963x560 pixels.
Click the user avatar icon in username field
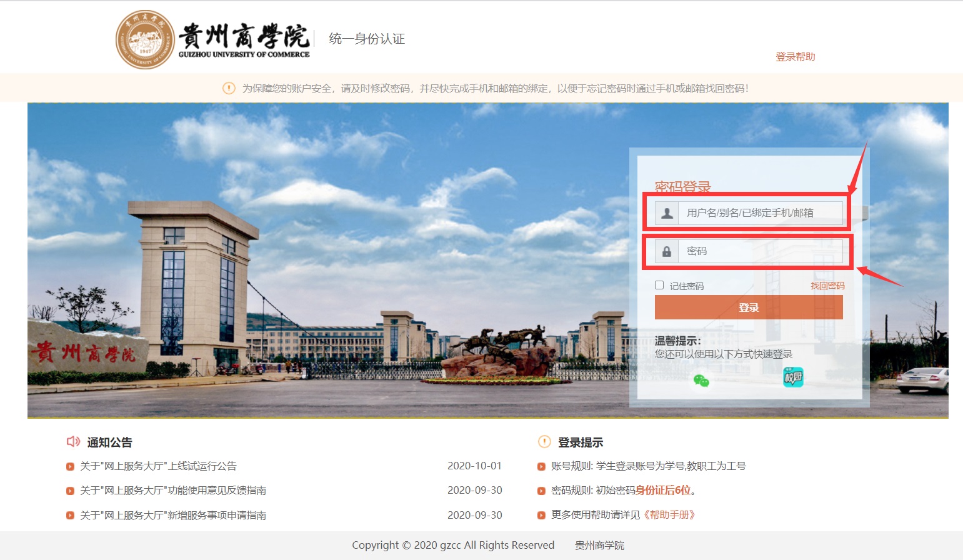coord(667,213)
